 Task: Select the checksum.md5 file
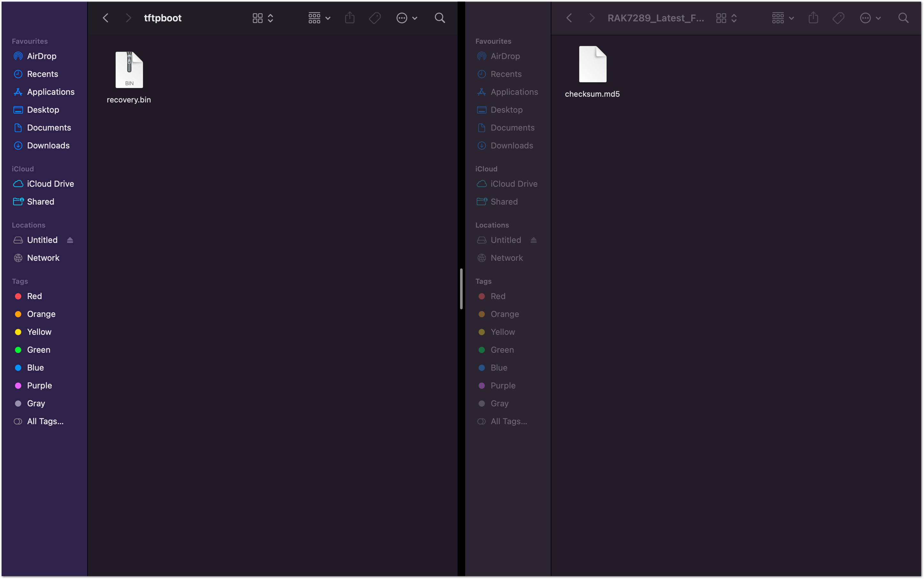pos(592,64)
